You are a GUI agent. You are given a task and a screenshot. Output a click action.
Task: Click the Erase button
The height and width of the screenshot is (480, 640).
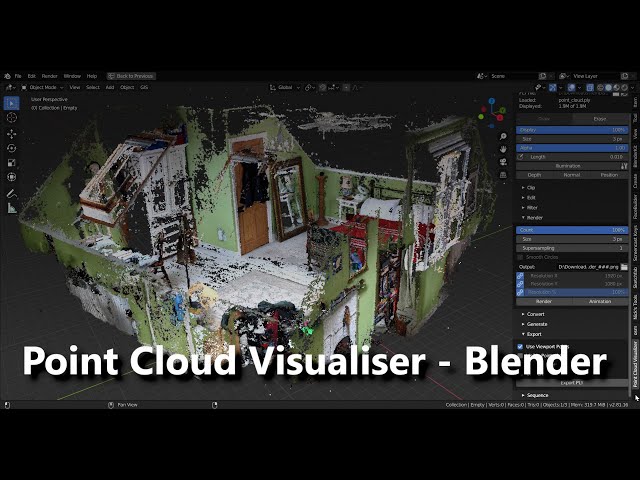click(x=600, y=119)
